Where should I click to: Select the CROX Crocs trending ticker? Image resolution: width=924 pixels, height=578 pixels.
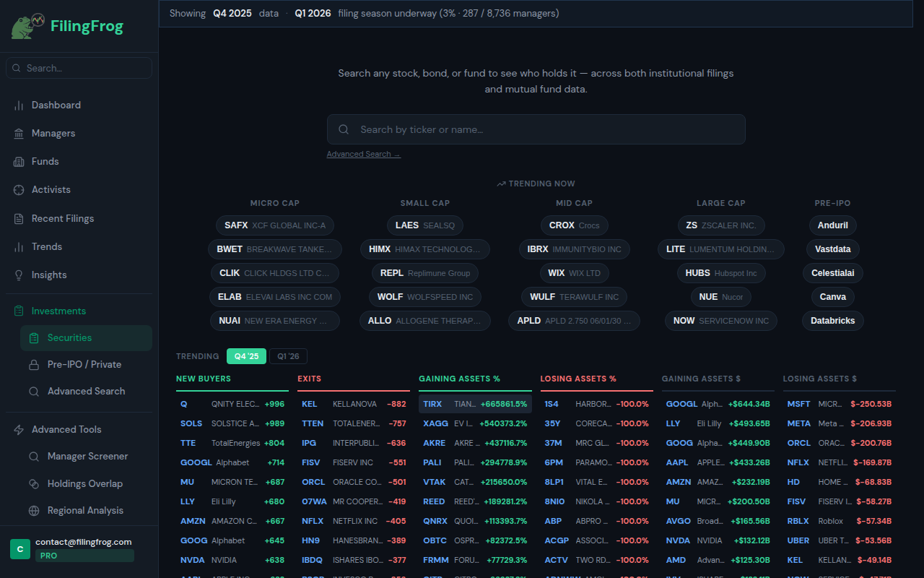pyautogui.click(x=574, y=225)
